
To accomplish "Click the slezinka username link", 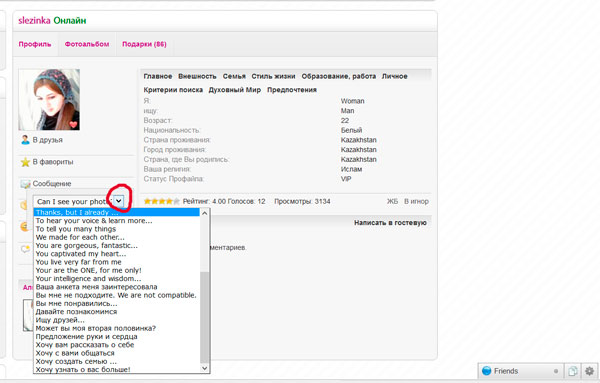I will click(34, 21).
